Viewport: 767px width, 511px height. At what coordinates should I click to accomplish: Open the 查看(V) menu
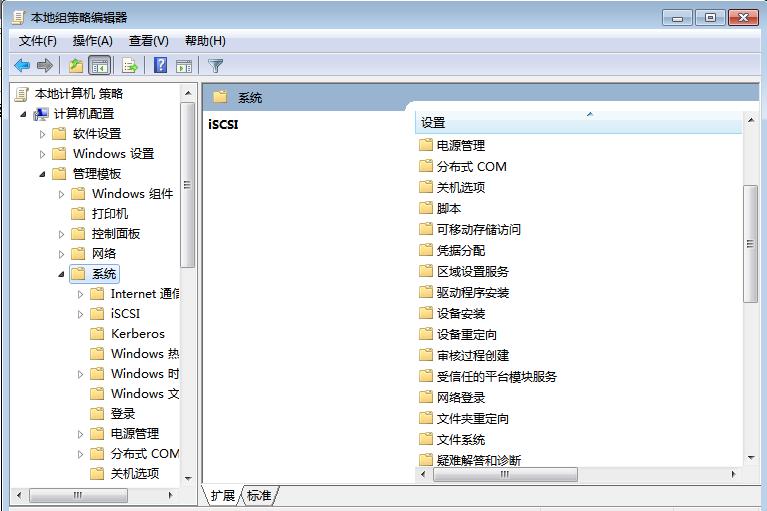tap(149, 41)
